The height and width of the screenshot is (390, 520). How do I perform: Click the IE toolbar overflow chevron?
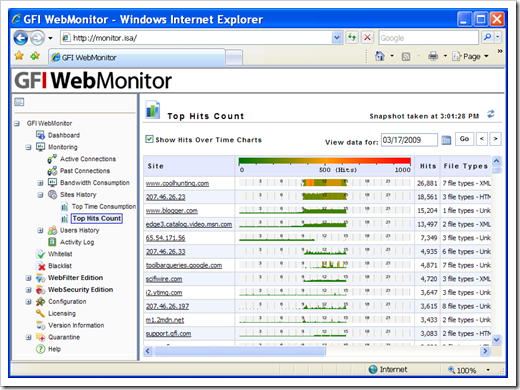500,51
